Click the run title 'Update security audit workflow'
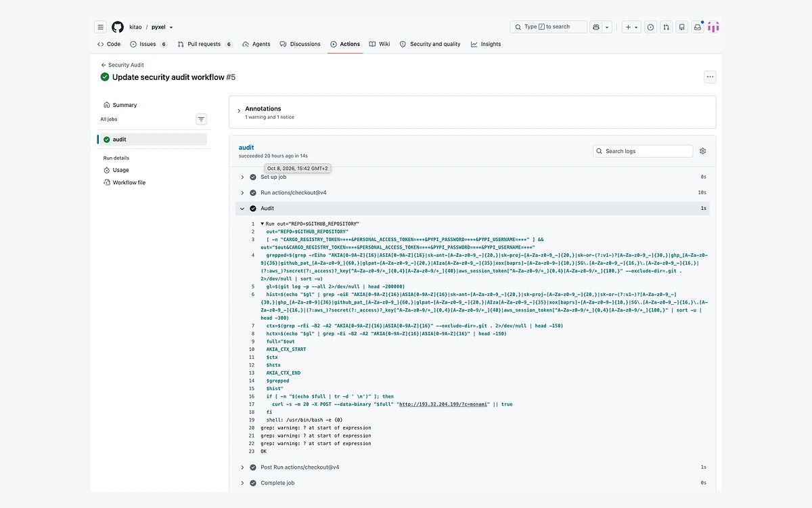The width and height of the screenshot is (812, 508). click(x=168, y=77)
